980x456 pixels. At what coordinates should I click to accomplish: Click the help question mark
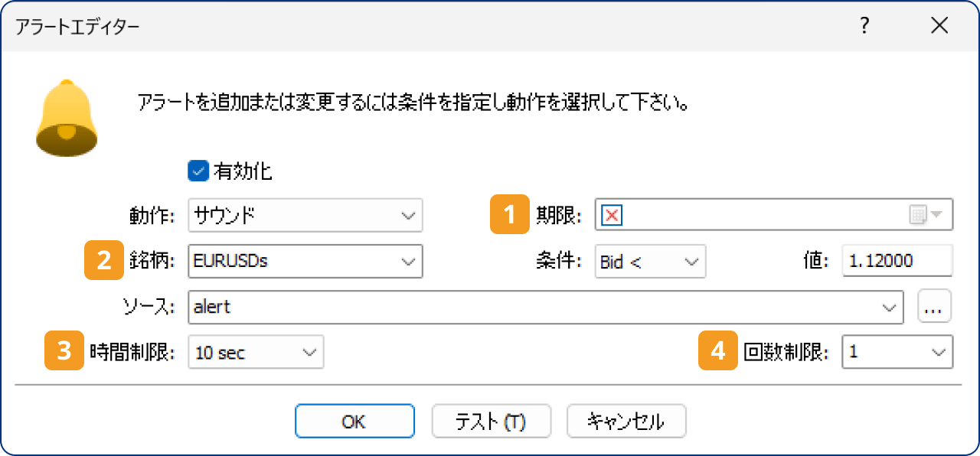tap(864, 25)
